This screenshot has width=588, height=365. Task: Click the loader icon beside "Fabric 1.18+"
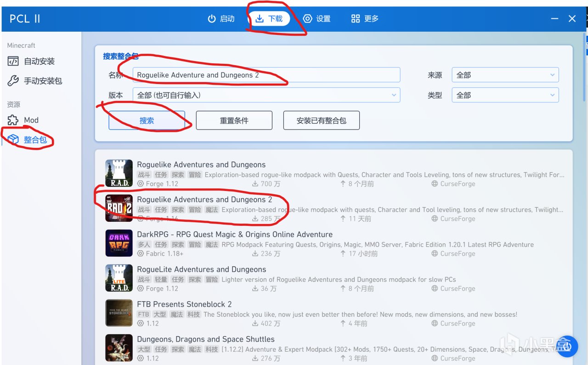[x=141, y=253]
